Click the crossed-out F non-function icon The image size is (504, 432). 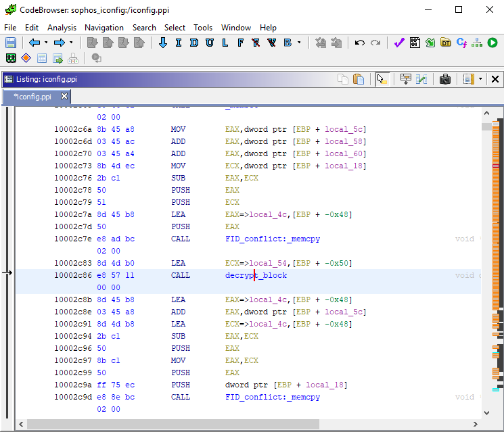(256, 43)
